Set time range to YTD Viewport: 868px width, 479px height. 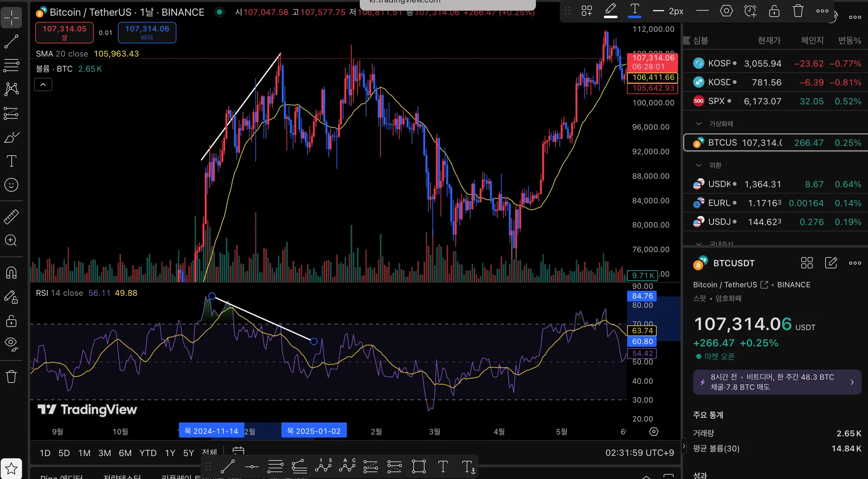point(148,453)
